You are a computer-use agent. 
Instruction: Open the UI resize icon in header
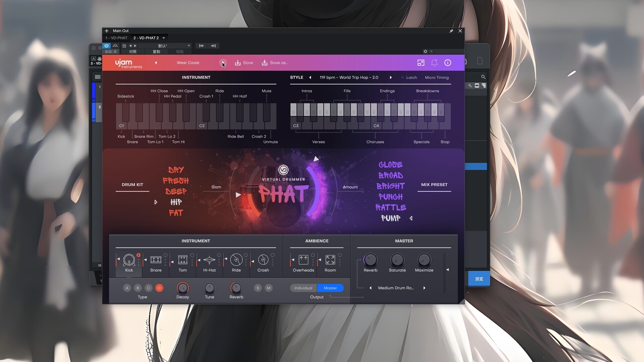point(421,63)
